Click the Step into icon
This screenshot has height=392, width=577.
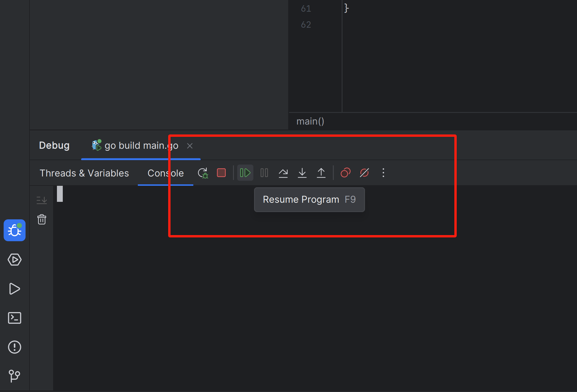(303, 173)
